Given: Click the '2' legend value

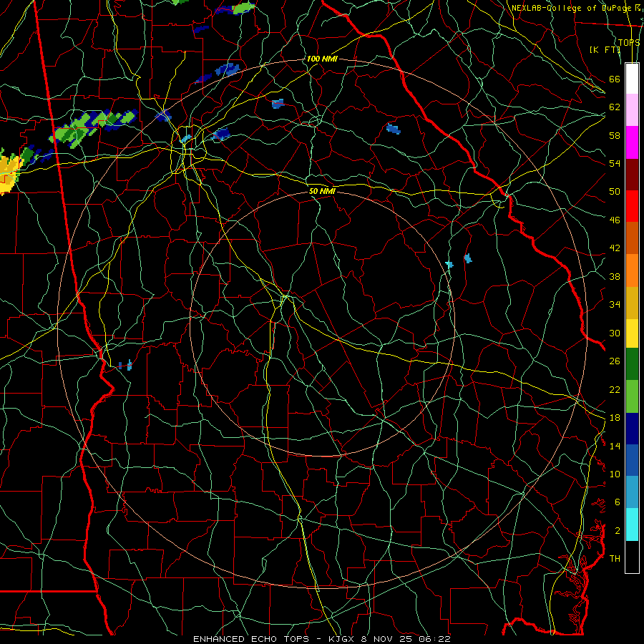Looking at the screenshot, I should tap(618, 531).
